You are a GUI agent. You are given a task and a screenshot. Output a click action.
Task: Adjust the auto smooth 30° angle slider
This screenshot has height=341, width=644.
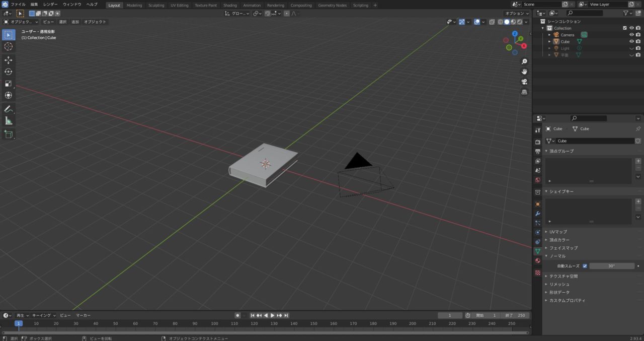pyautogui.click(x=611, y=266)
